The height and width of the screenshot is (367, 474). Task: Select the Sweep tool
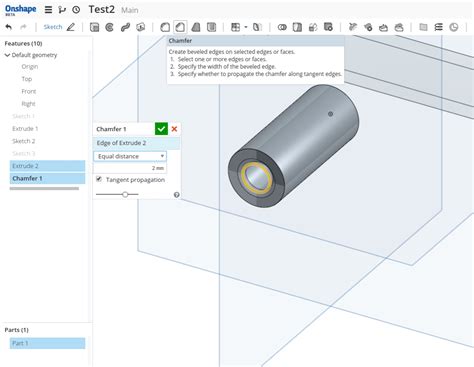(x=125, y=27)
